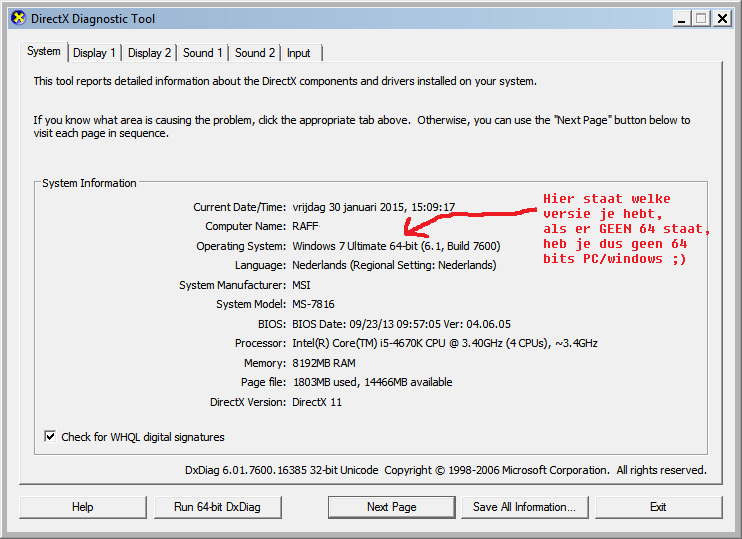Image resolution: width=742 pixels, height=539 pixels.
Task: Click the 'DxDiag 6.01.7600.16385 32-bit Unicode' text
Action: pyautogui.click(x=282, y=470)
